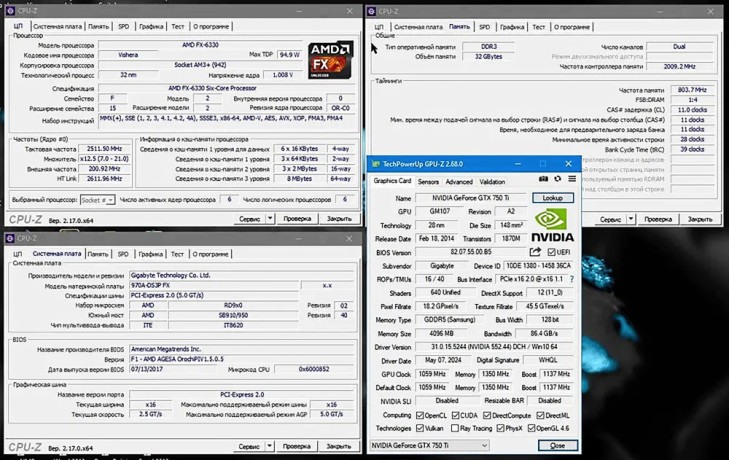This screenshot has height=460, width=729.
Task: Click the Vishera code name value
Action: pos(128,55)
